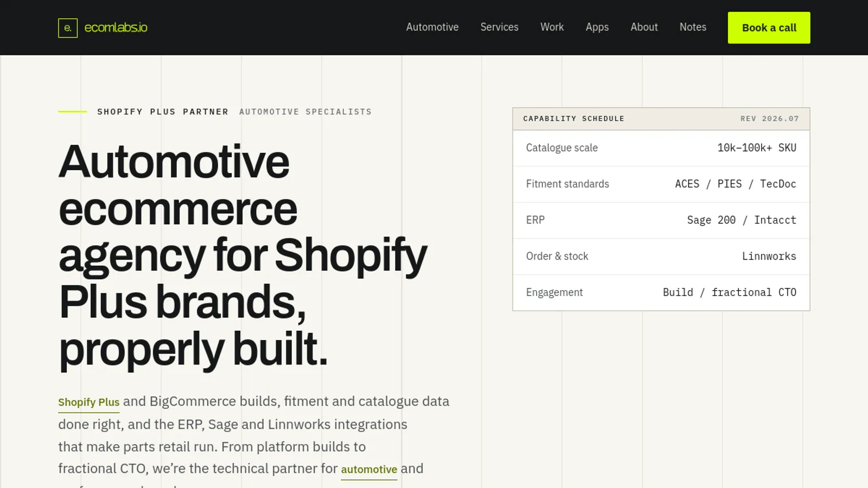Open the Notes nav link
Image resolution: width=868 pixels, height=488 pixels.
click(693, 27)
